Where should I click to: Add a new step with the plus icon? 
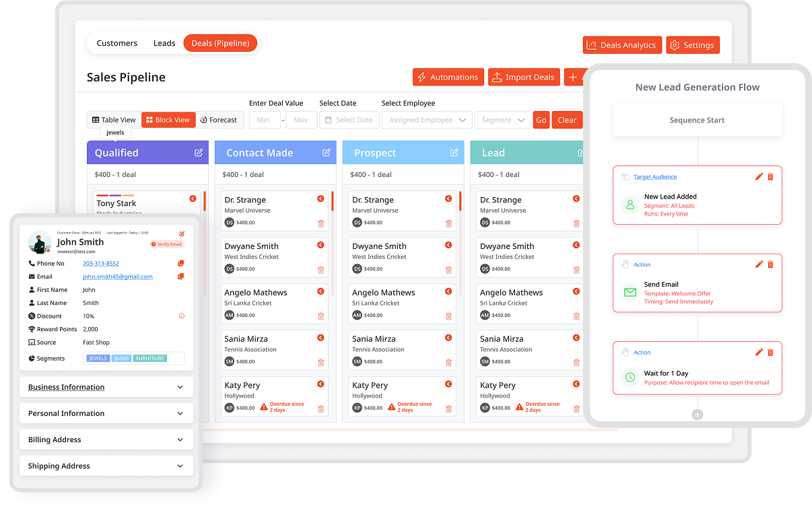pos(698,414)
